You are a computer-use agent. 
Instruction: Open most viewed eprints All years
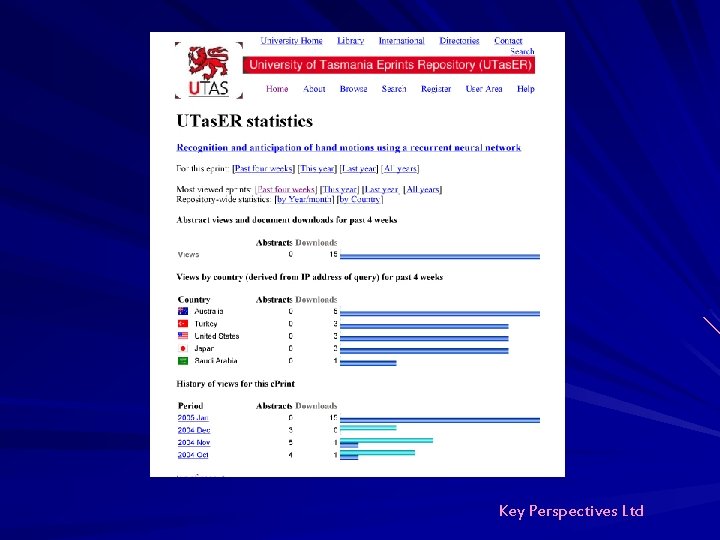[x=423, y=189]
